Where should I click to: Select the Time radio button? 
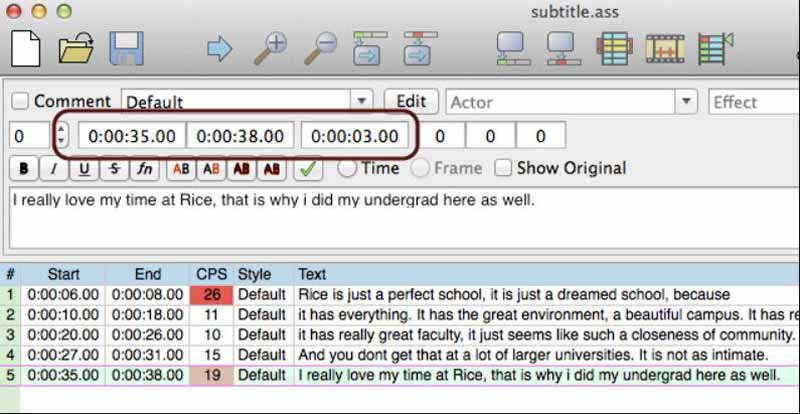point(347,168)
